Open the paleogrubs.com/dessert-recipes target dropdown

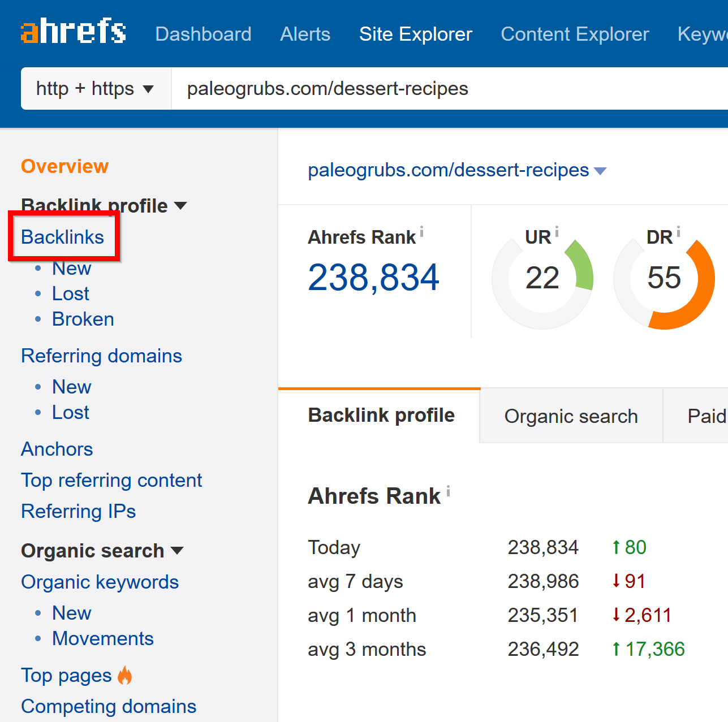pyautogui.click(x=601, y=170)
